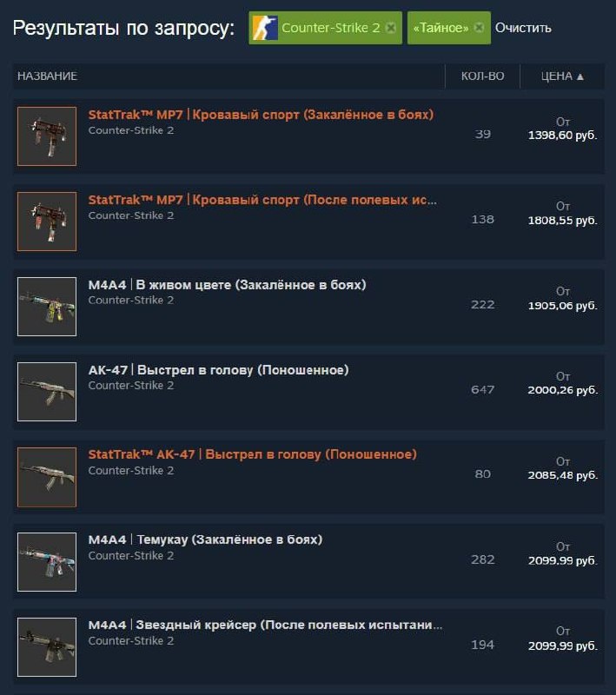Open listing AK-47 | Выстрел в голову (Поношенное)
The image size is (616, 695).
(x=218, y=370)
